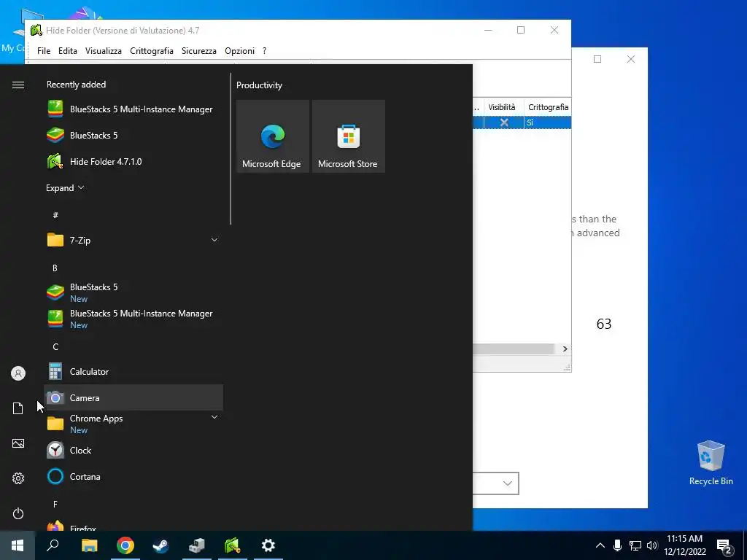The image size is (747, 560).
Task: Open Documents from Start sidebar
Action: [18, 408]
